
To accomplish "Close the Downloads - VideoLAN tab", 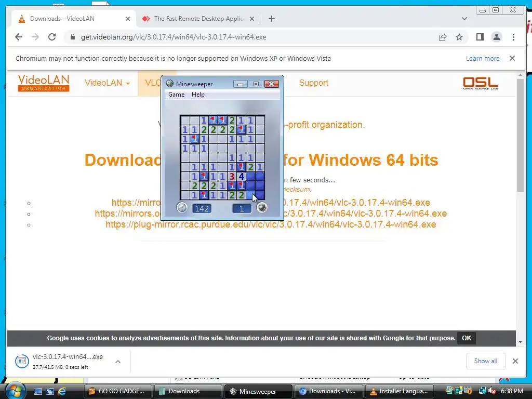I will pyautogui.click(x=128, y=19).
